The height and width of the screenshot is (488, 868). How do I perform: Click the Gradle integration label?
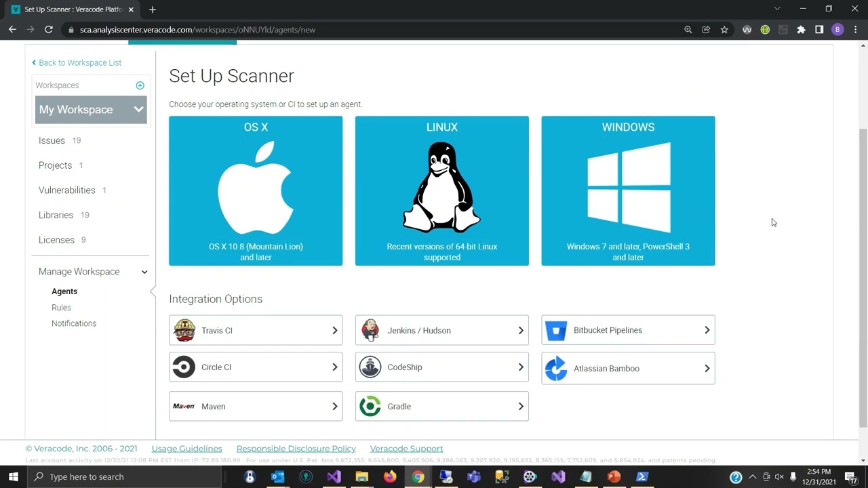[399, 407]
